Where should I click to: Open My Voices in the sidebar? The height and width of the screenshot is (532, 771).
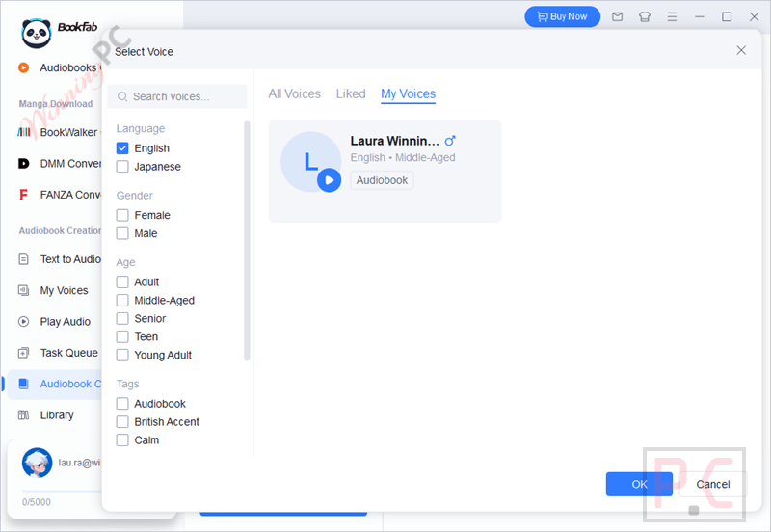point(55,291)
